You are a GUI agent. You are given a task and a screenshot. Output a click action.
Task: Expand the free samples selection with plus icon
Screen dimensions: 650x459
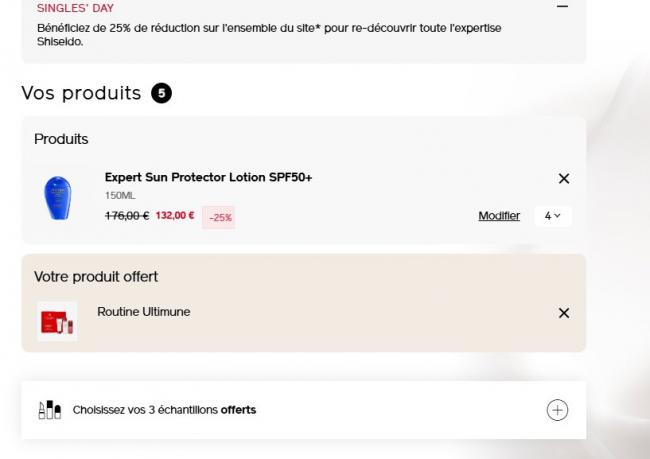click(x=557, y=410)
